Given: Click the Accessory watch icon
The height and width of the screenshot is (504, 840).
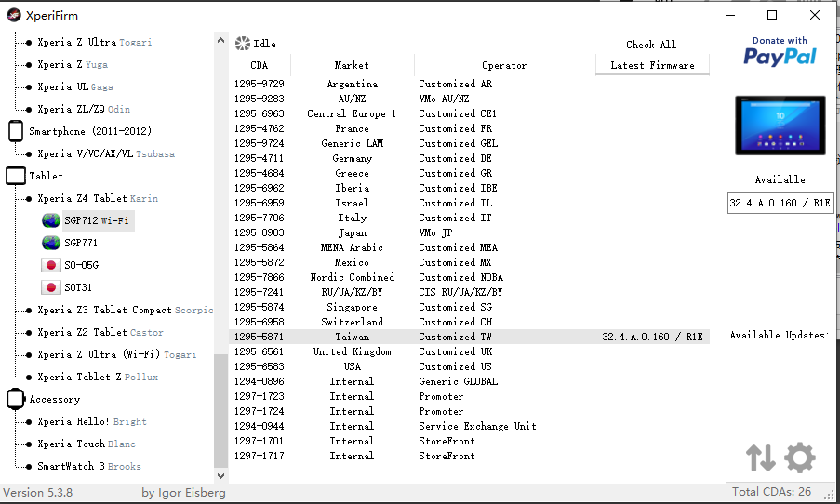Looking at the screenshot, I should (16, 399).
